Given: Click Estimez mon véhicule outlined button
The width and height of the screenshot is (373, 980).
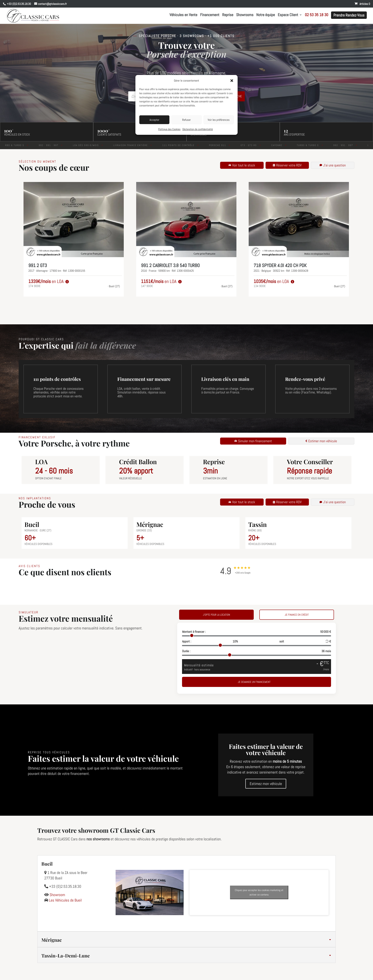Looking at the screenshot, I should [266, 784].
